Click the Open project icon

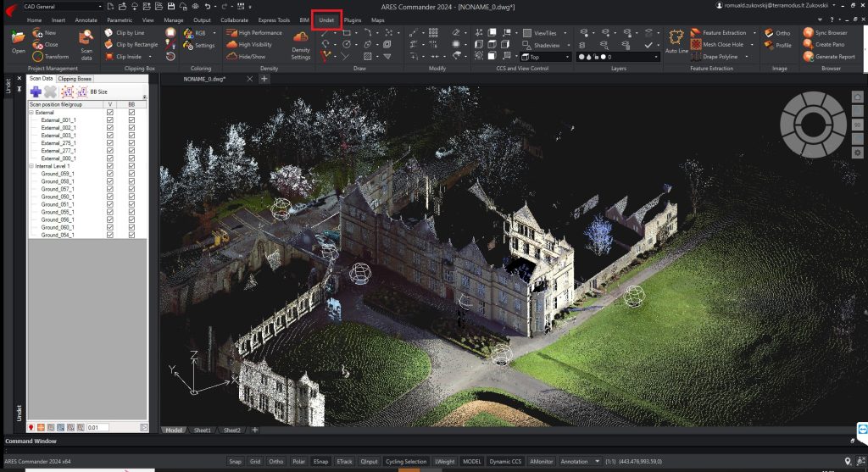coord(18,39)
